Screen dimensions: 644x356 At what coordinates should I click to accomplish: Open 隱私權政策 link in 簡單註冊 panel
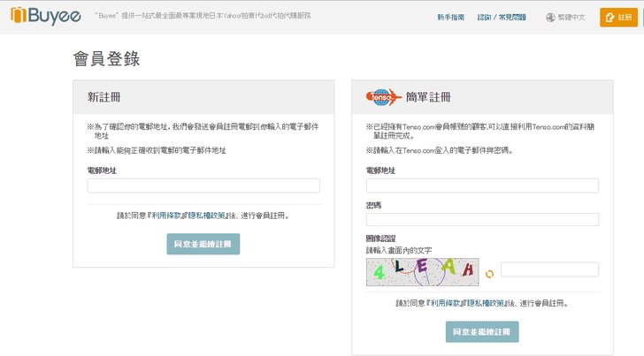(484, 303)
